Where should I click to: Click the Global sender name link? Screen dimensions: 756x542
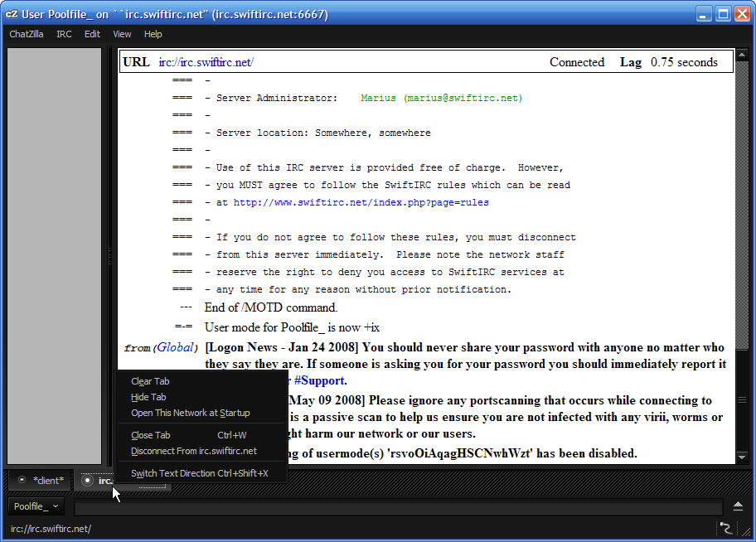176,347
